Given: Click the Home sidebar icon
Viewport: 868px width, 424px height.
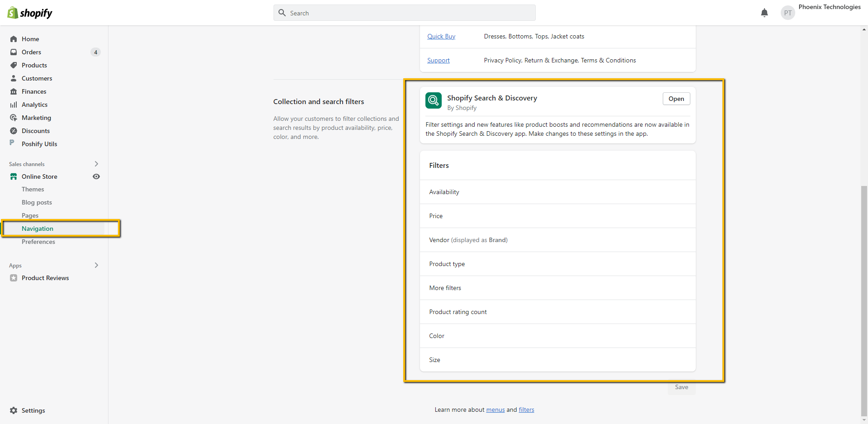Looking at the screenshot, I should coord(14,39).
